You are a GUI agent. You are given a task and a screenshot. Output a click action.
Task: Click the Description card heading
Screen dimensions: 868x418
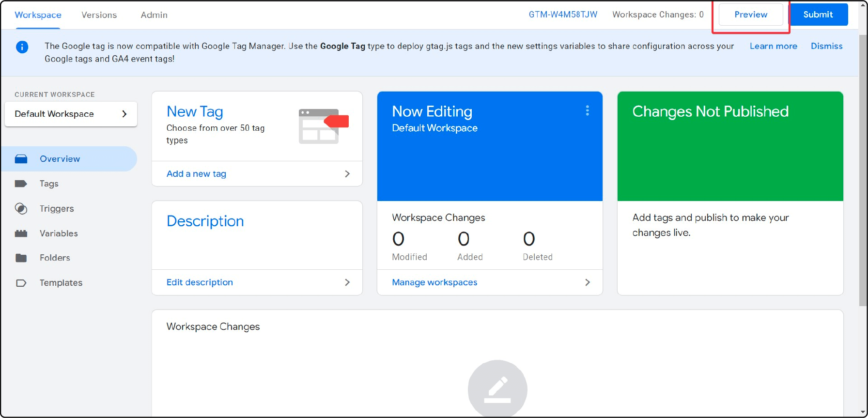(x=205, y=221)
